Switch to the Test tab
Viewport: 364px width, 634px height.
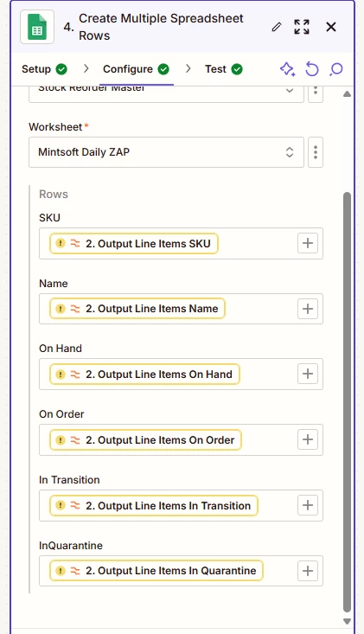tap(223, 69)
